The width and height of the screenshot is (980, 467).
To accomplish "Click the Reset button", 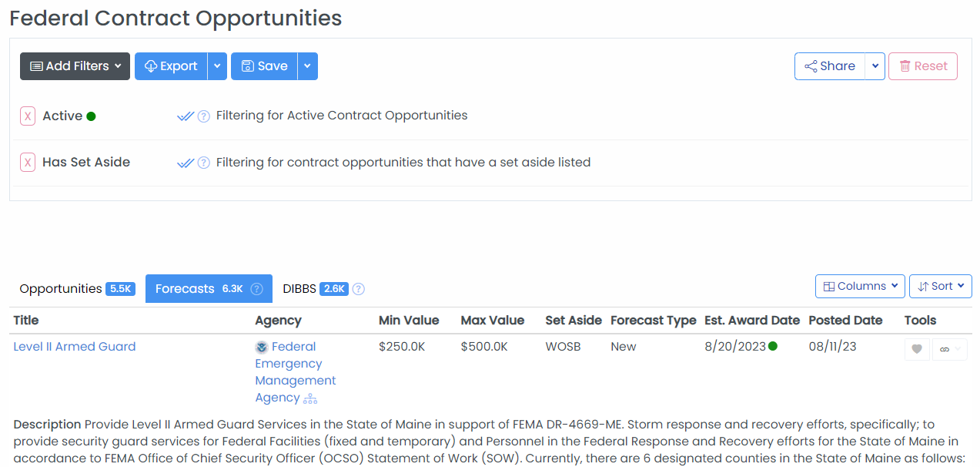I will [x=922, y=66].
